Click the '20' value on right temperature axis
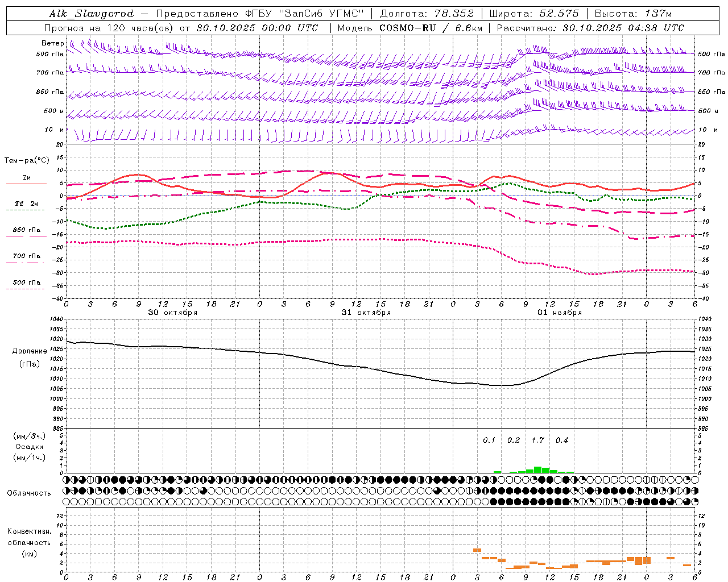The height and width of the screenshot is (582, 728). coord(702,144)
